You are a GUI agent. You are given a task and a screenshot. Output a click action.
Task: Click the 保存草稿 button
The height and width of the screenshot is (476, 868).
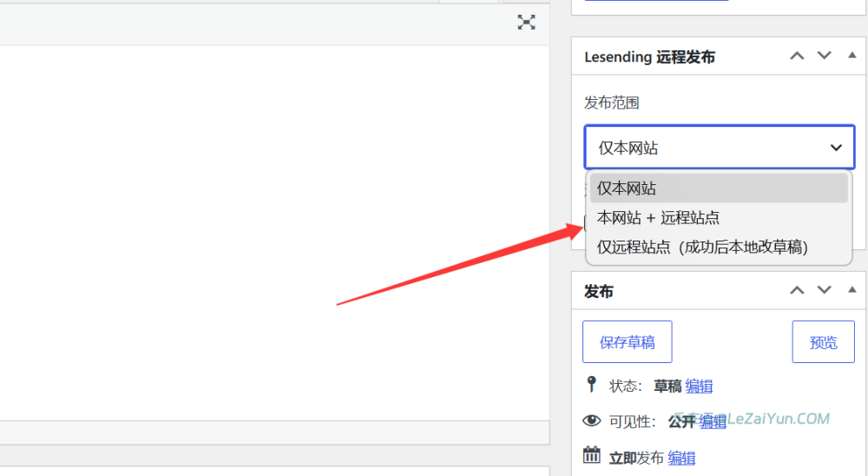[628, 342]
